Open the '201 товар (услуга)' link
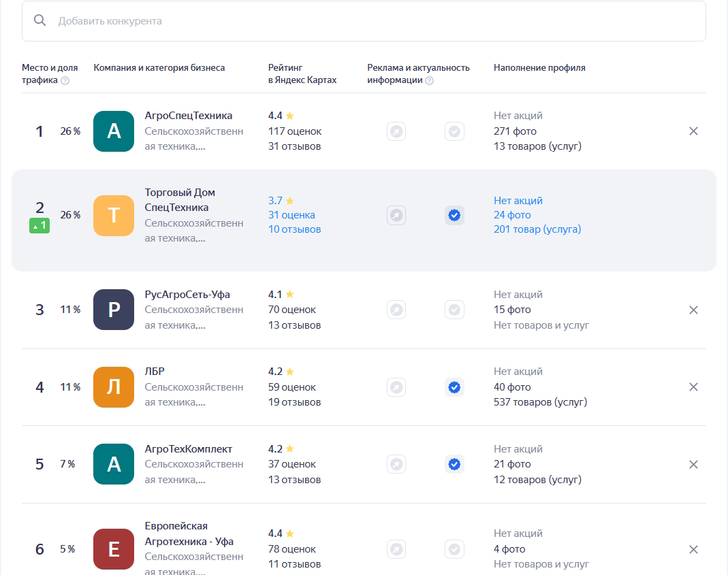This screenshot has width=728, height=575. (537, 229)
